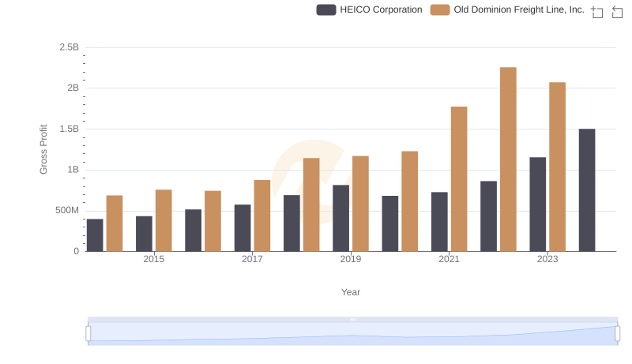Toggle Old Dominion Freight Line series legend
This screenshot has height=364, width=632.
point(507,9)
